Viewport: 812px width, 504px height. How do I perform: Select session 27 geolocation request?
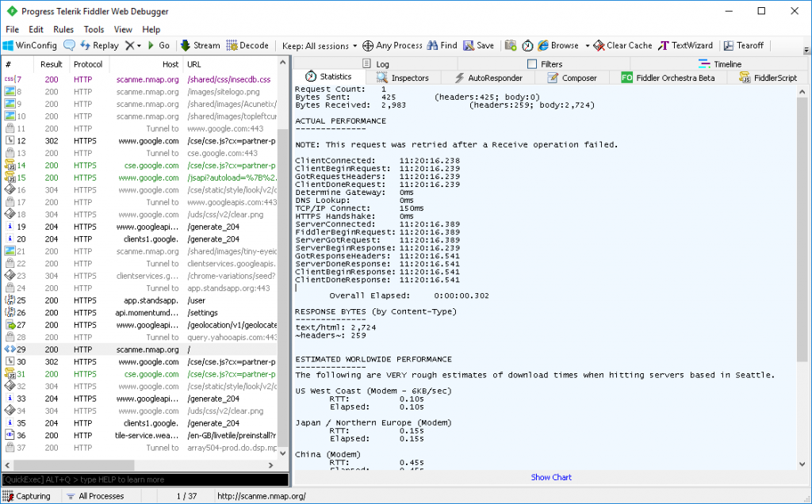pos(140,325)
